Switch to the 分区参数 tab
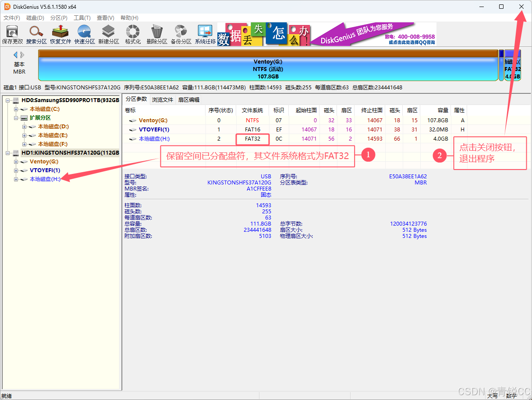 (136, 99)
